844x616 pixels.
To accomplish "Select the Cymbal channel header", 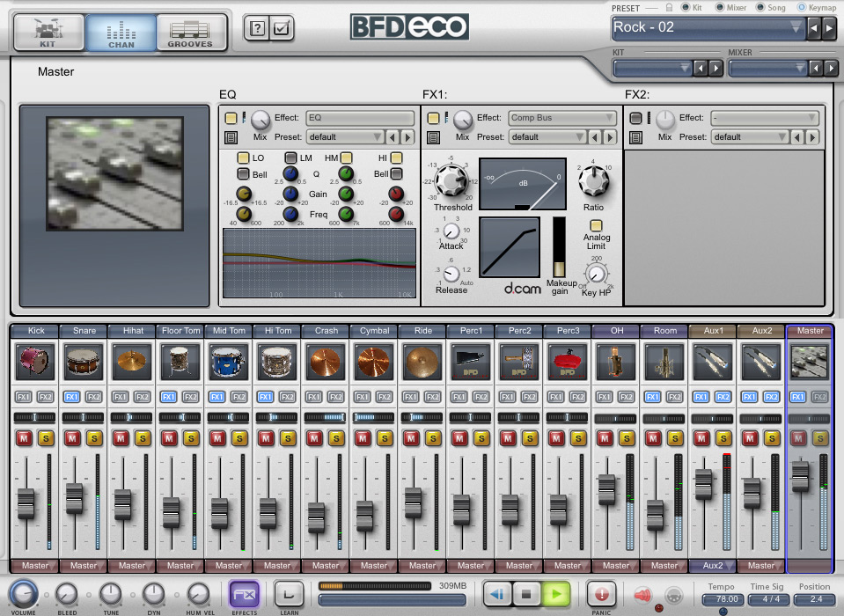I will click(374, 331).
